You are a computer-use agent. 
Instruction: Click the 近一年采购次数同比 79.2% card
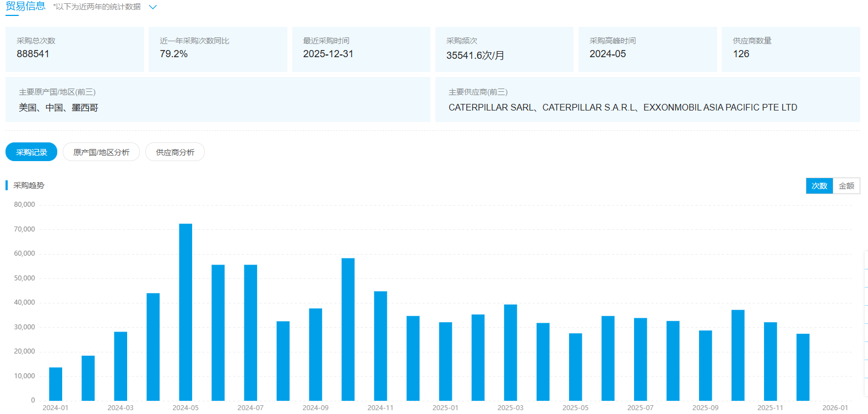[x=217, y=49]
